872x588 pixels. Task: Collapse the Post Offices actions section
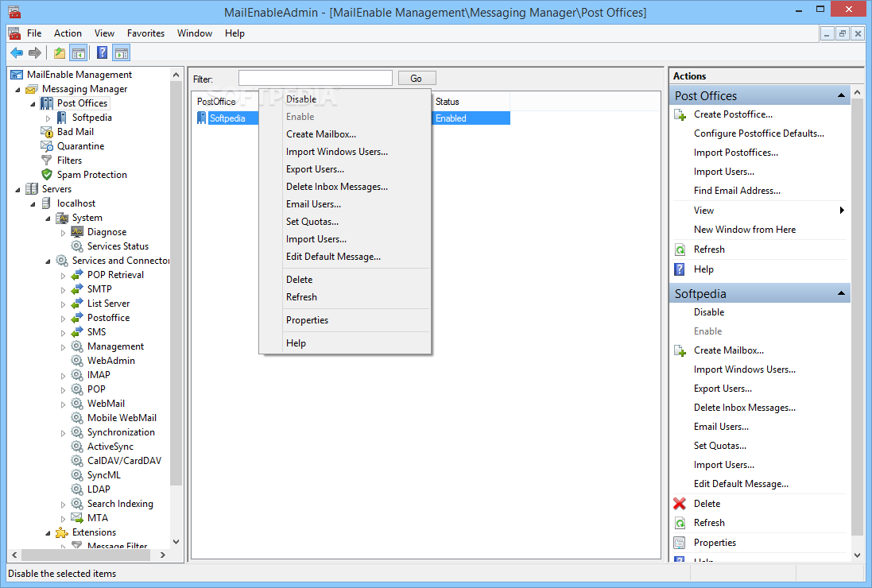point(842,95)
